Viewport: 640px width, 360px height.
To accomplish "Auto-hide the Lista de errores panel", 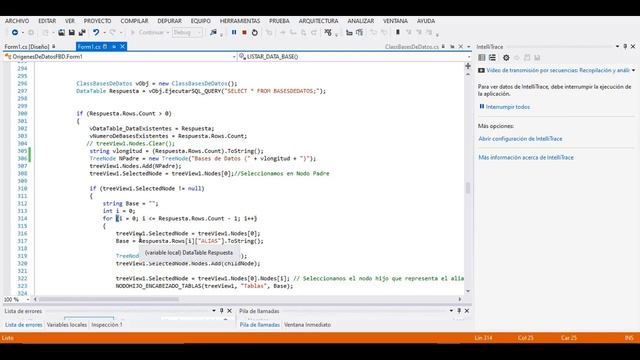I will 222,311.
